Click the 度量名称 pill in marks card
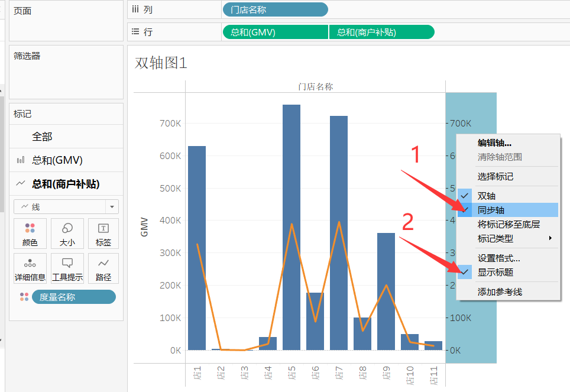 coord(74,297)
